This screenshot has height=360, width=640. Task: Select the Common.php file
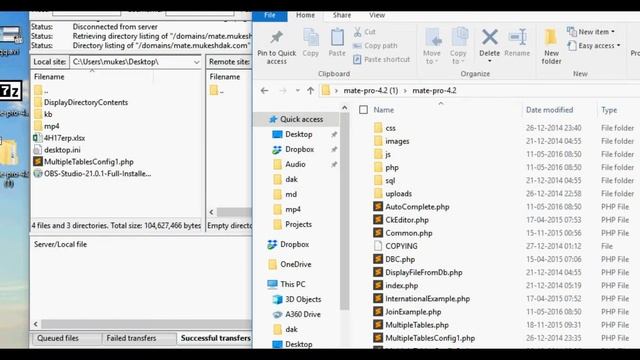pos(403,233)
